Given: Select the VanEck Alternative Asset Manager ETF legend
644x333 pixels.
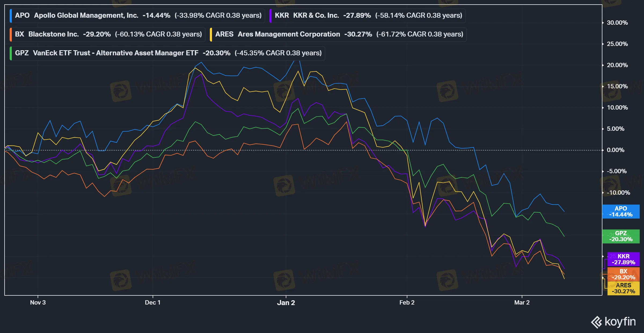Looking at the screenshot, I should pos(115,53).
